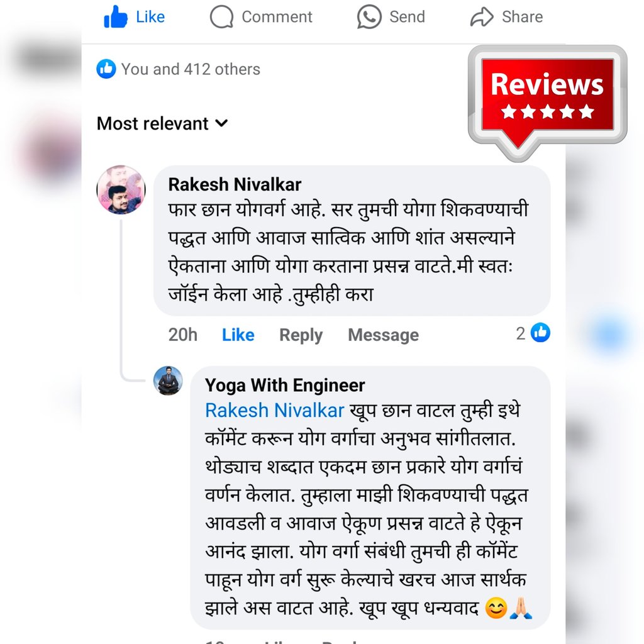Open the 'You and 412 others' likes list
Image resolution: width=644 pixels, height=644 pixels.
click(191, 69)
